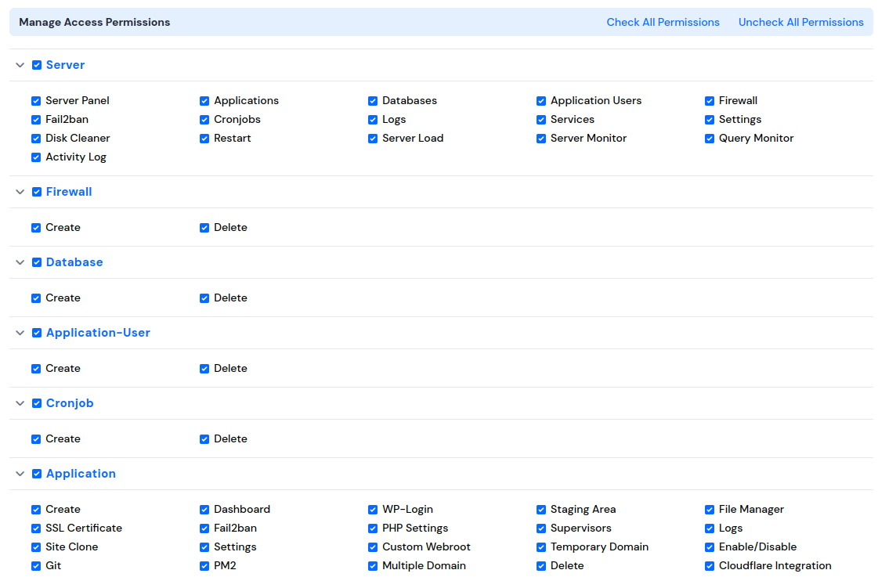Uncheck Fail2ban in the Server section
This screenshot has width=878, height=588.
click(36, 120)
